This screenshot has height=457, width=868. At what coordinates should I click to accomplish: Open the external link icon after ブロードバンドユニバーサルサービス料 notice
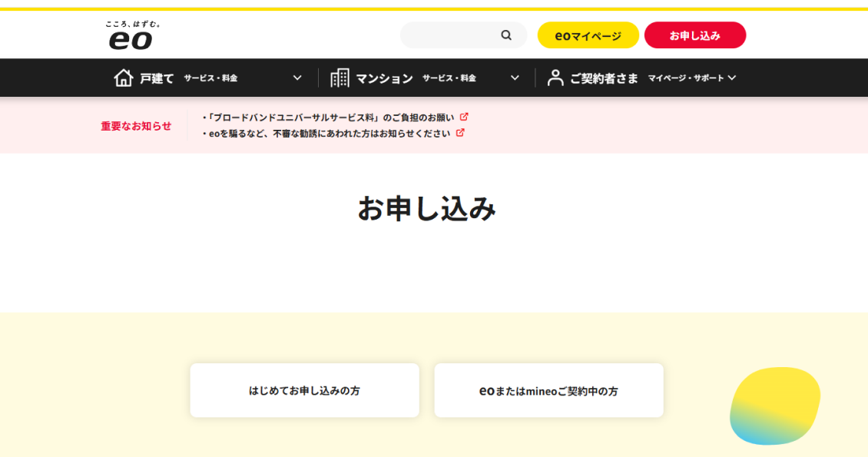point(464,116)
